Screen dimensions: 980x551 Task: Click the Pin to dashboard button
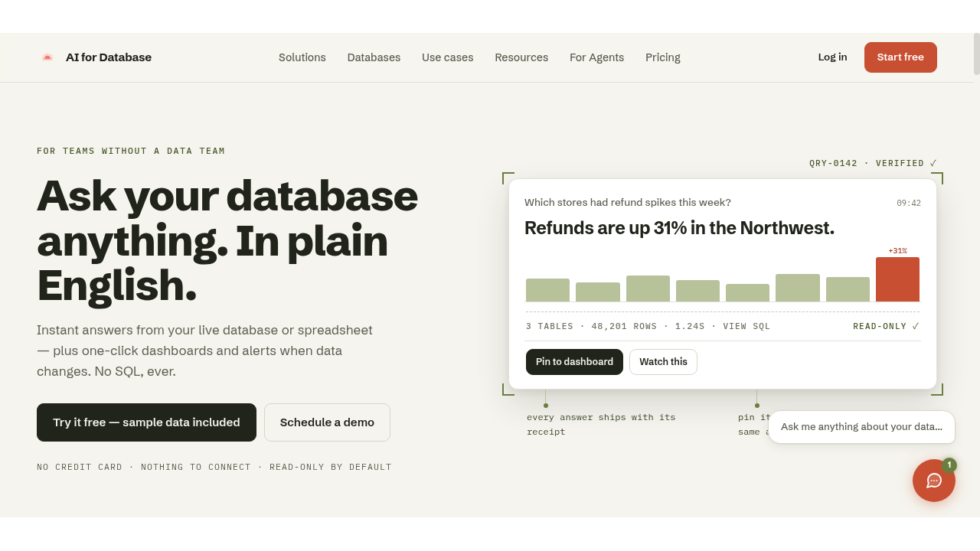click(574, 362)
